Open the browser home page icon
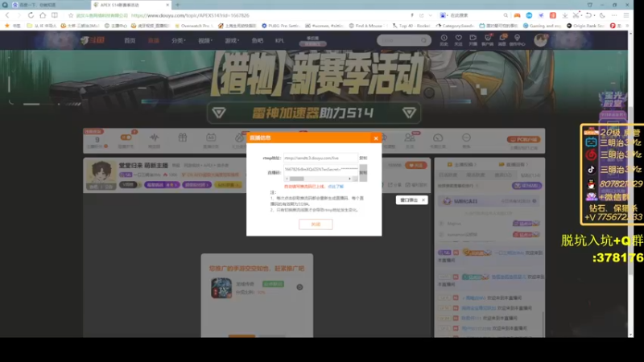The width and height of the screenshot is (644, 362). [43, 15]
